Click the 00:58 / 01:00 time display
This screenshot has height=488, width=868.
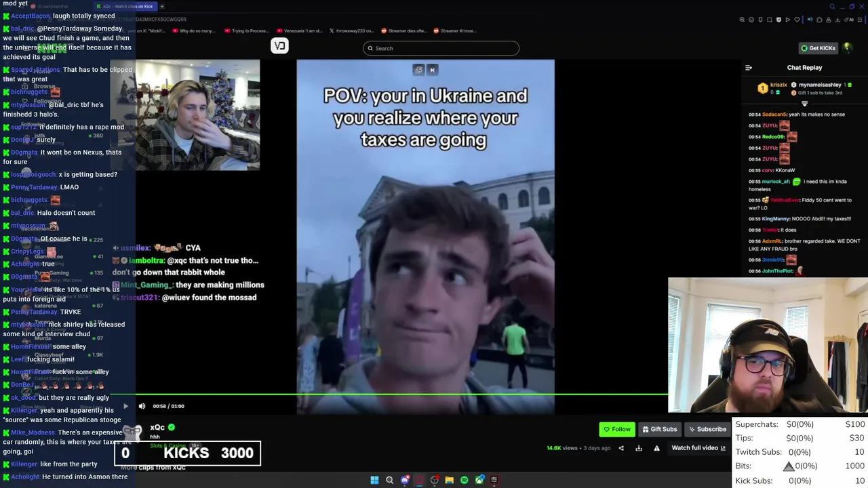pyautogui.click(x=168, y=406)
